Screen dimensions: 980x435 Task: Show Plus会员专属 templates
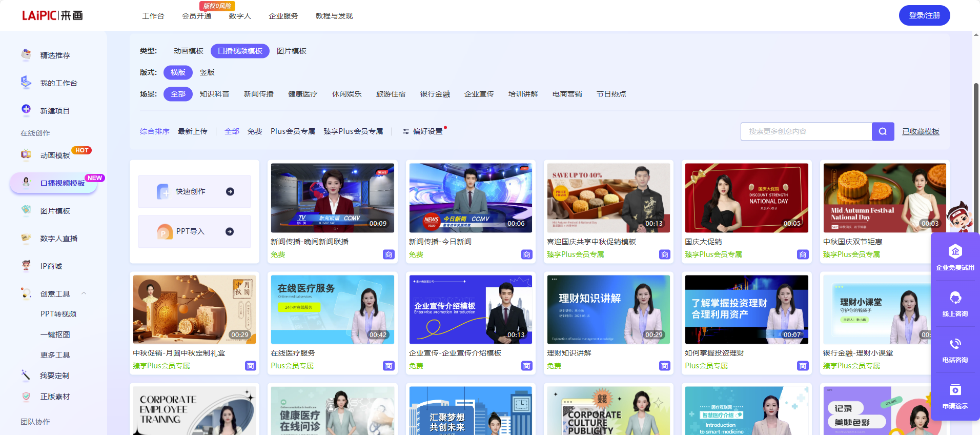(293, 131)
